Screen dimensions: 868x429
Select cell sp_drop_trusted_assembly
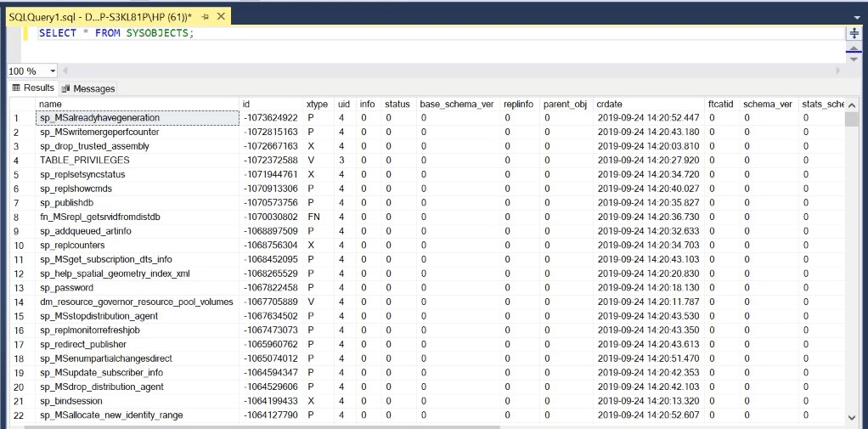[x=138, y=146]
